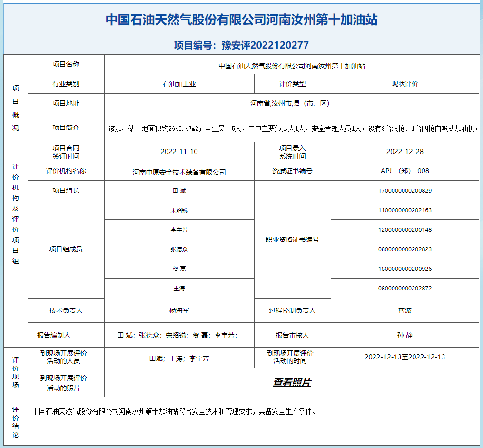Click team leader name 田 斌

[179, 191]
